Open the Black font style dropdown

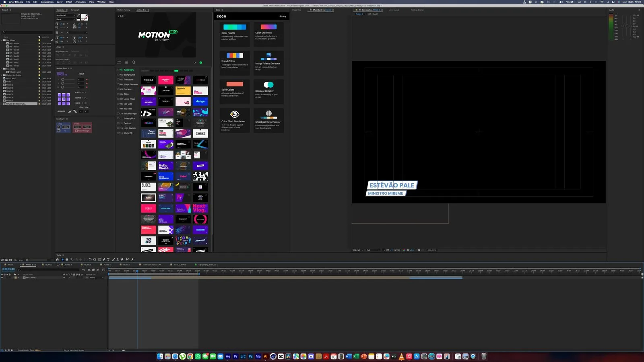click(x=66, y=19)
